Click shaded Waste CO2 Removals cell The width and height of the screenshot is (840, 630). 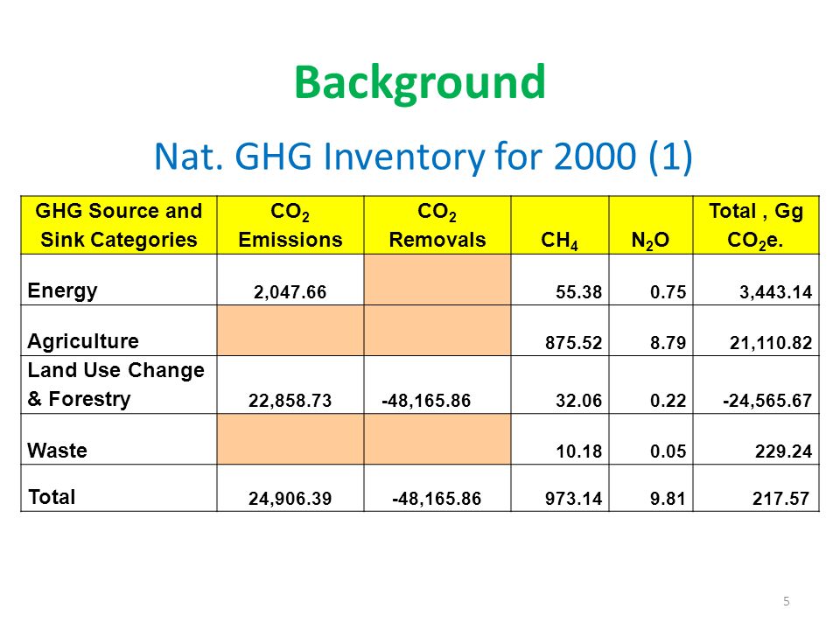437,439
